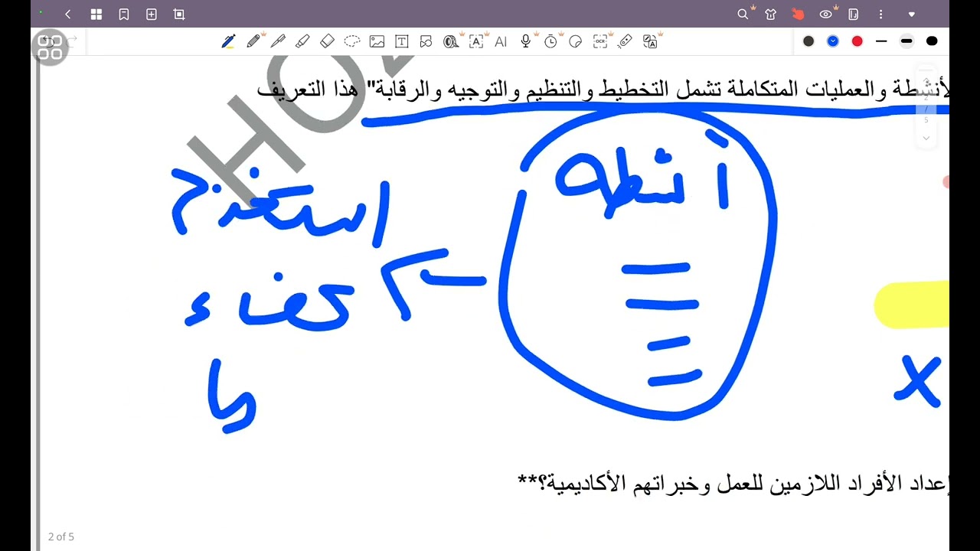This screenshot has width=980, height=551.
Task: Open the timer tool
Action: pos(550,41)
